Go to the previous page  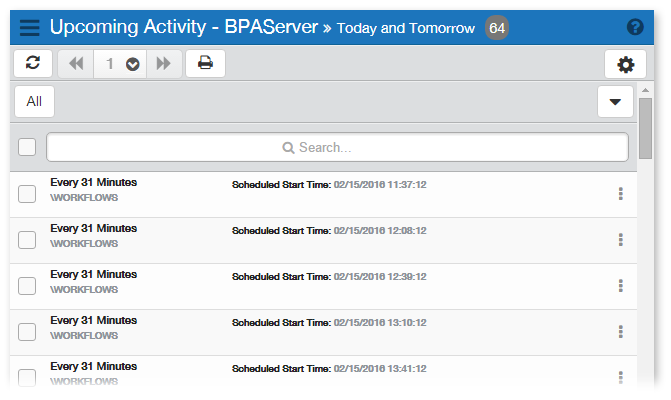(76, 64)
